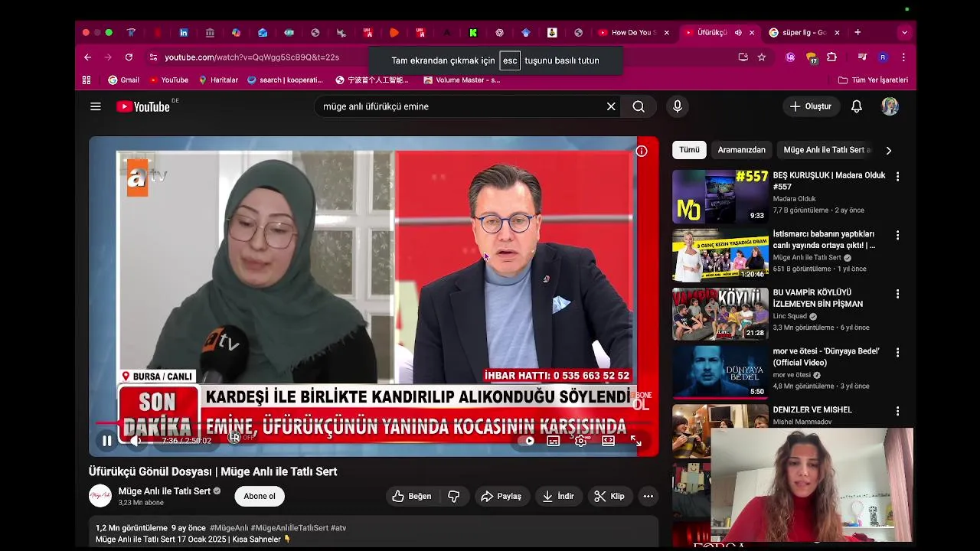
Task: Open the Tüm Yer İşaretleri folder
Action: [x=873, y=80]
